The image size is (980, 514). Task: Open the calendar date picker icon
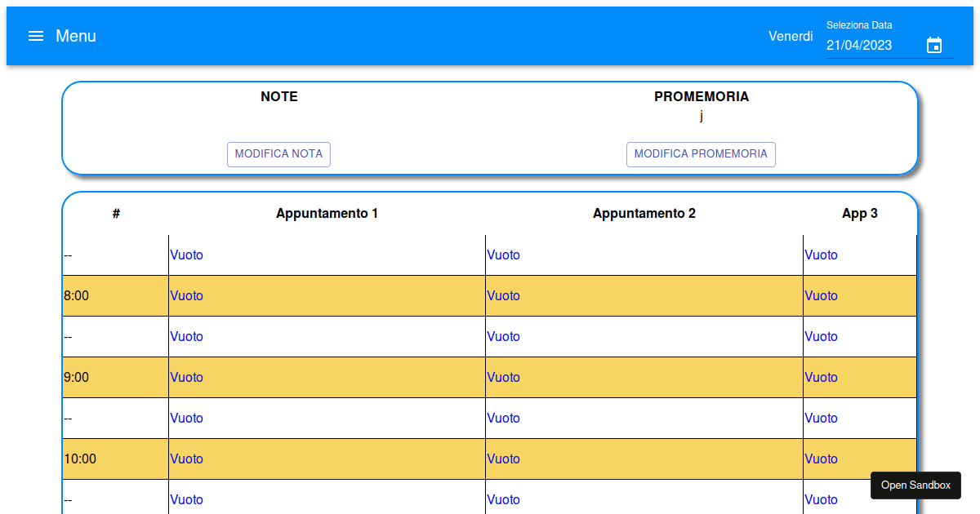pyautogui.click(x=934, y=46)
